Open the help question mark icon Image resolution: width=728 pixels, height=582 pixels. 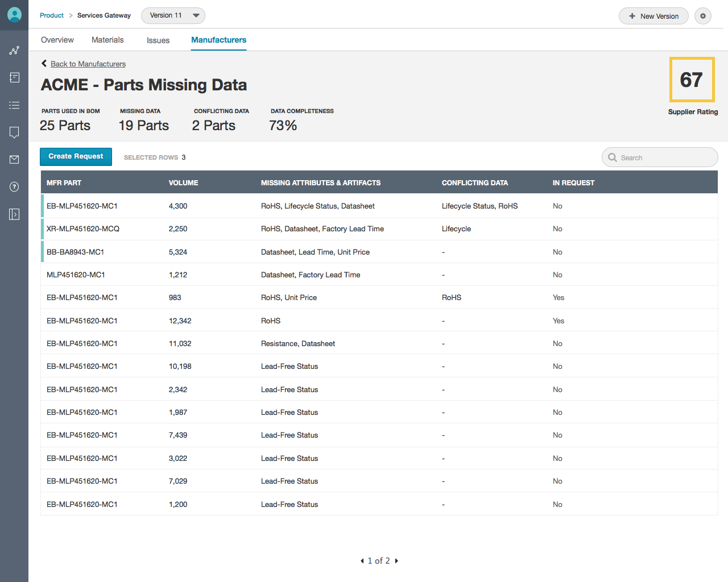tap(14, 187)
